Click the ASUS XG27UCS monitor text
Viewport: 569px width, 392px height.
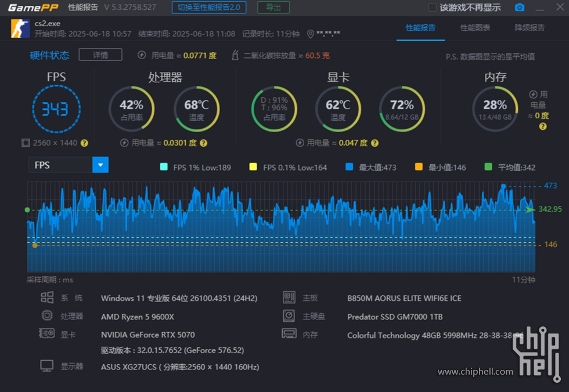click(x=180, y=366)
